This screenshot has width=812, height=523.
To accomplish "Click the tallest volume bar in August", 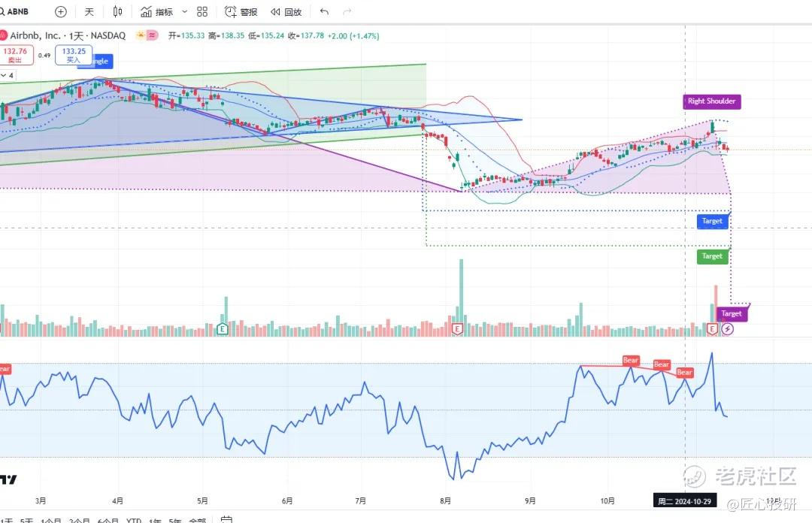I will (x=462, y=298).
